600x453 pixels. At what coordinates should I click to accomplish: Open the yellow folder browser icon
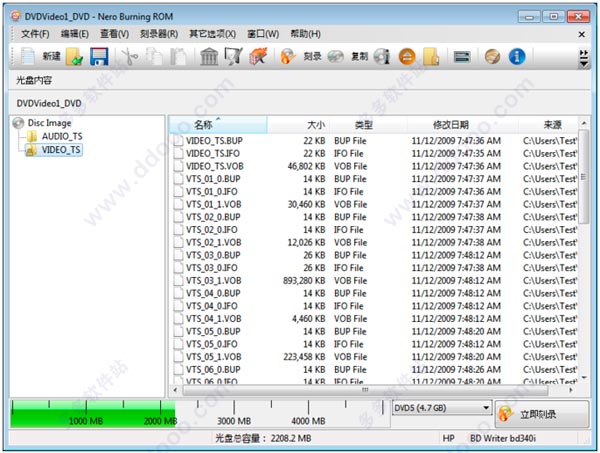(431, 57)
